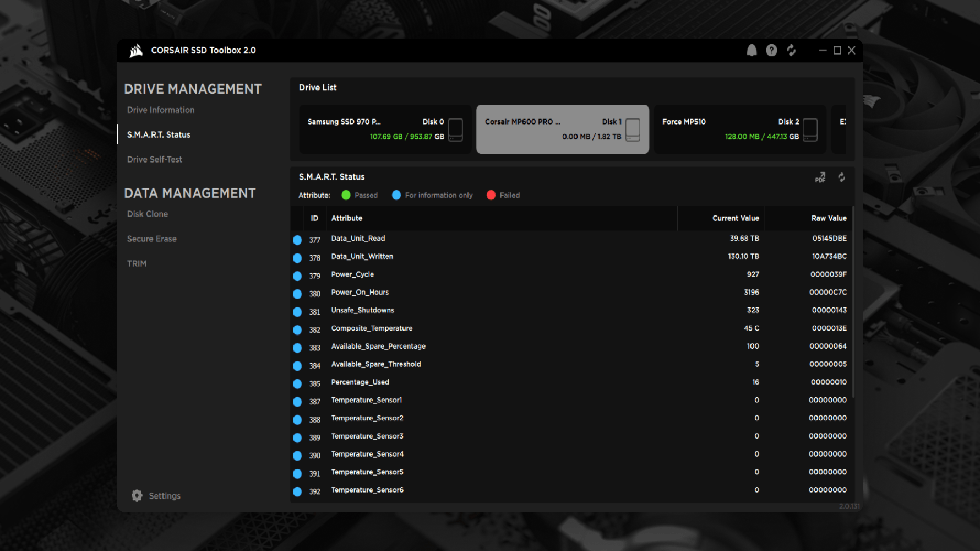Click the 130.10 TB current value
This screenshot has height=551, width=980.
coord(743,256)
